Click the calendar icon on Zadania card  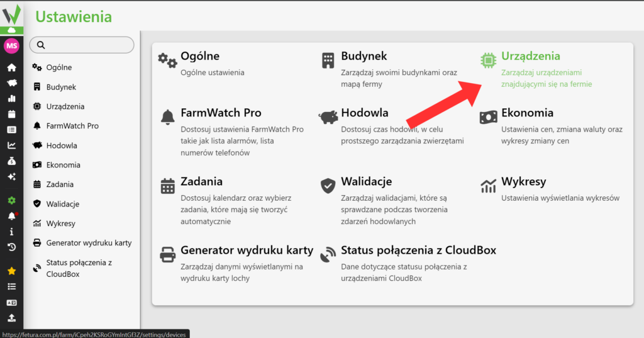pyautogui.click(x=167, y=186)
